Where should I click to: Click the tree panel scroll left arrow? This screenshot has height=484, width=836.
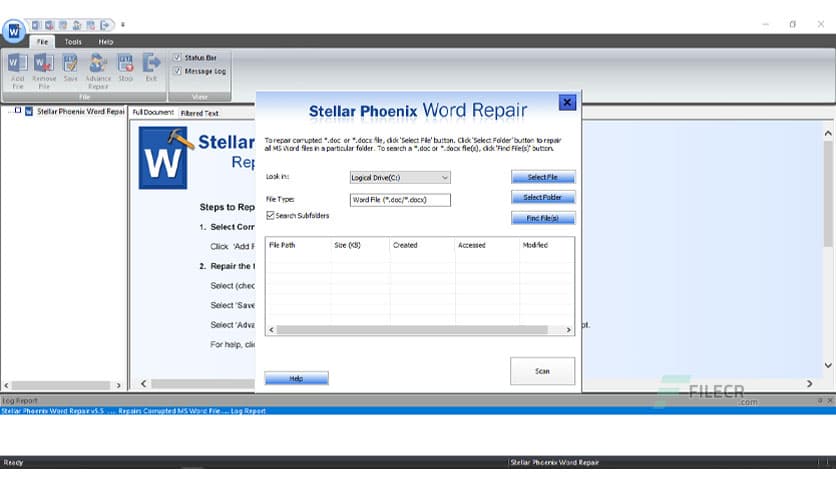(x=6, y=385)
